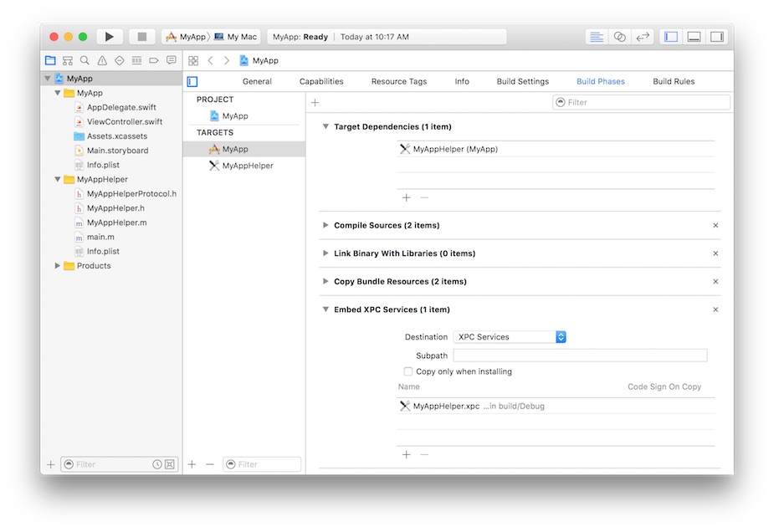
Task: Collapse the Target Dependencies section
Action: tap(325, 127)
